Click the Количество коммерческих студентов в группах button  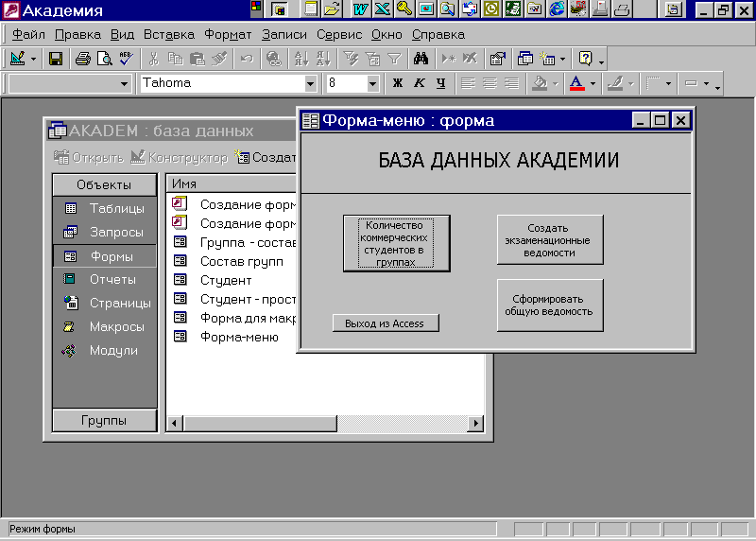(396, 244)
